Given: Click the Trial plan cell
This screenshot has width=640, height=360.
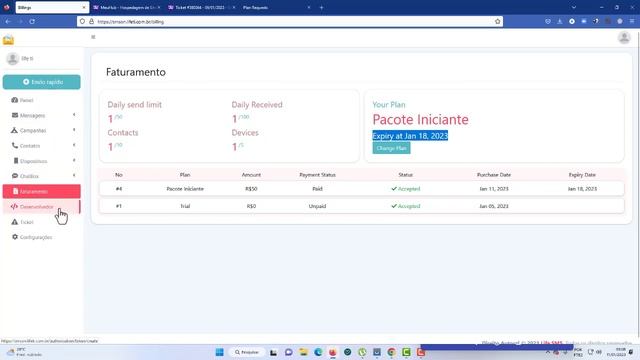Looking at the screenshot, I should 185,206.
